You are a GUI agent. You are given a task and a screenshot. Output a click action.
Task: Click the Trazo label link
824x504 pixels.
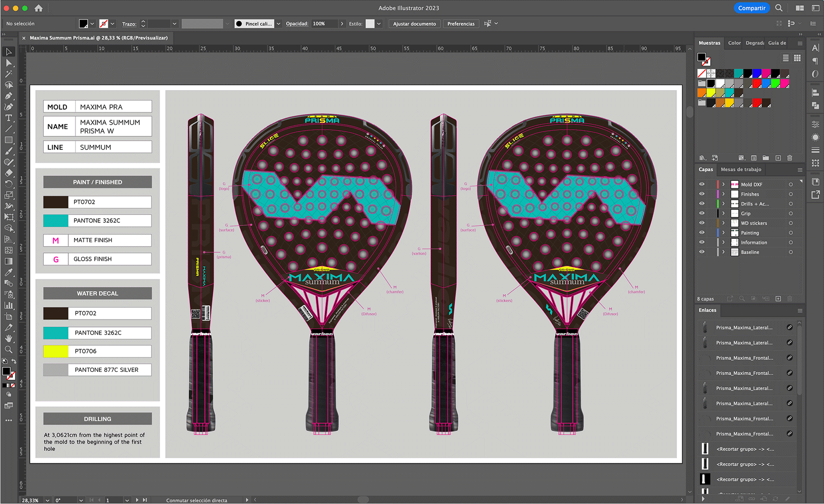[x=129, y=24]
